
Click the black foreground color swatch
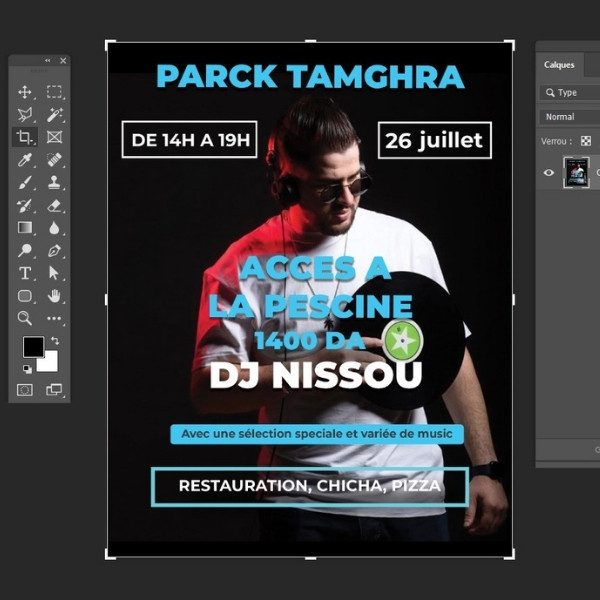coord(33,347)
